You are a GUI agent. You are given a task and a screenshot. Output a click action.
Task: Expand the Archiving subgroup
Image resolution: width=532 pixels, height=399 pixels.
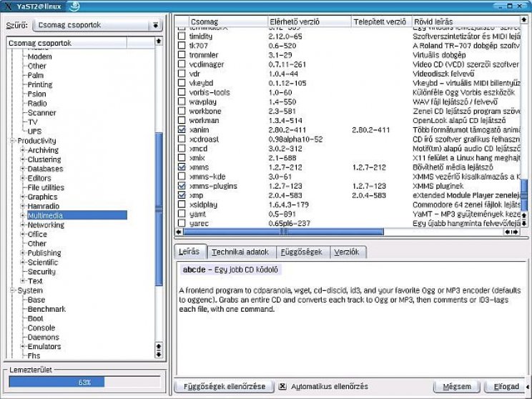point(23,150)
